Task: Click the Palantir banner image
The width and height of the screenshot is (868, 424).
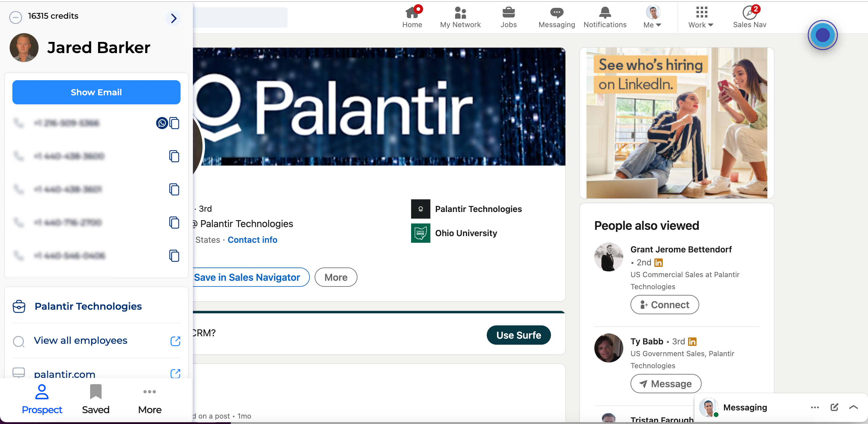Action: (379, 106)
